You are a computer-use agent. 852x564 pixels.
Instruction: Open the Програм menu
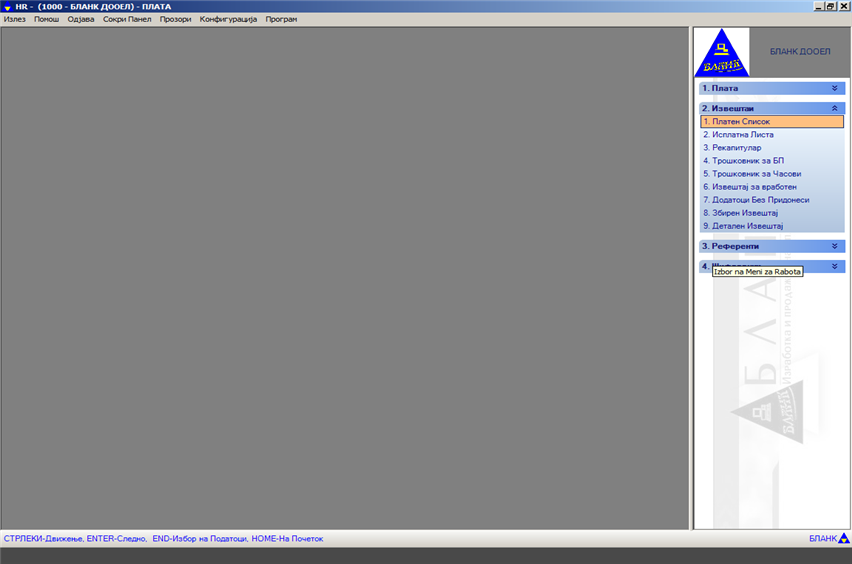(281, 19)
